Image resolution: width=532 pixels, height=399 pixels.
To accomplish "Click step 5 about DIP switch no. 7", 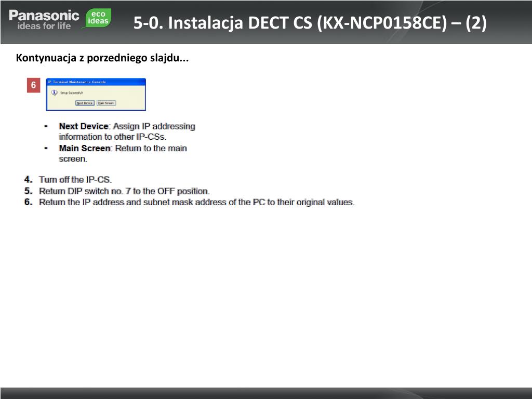I will 117,191.
